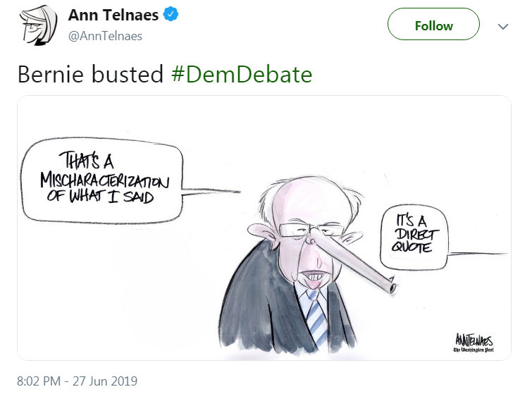Image resolution: width=532 pixels, height=394 pixels.
Task: Click the "Bernie busted" tweet text
Action: pos(92,75)
